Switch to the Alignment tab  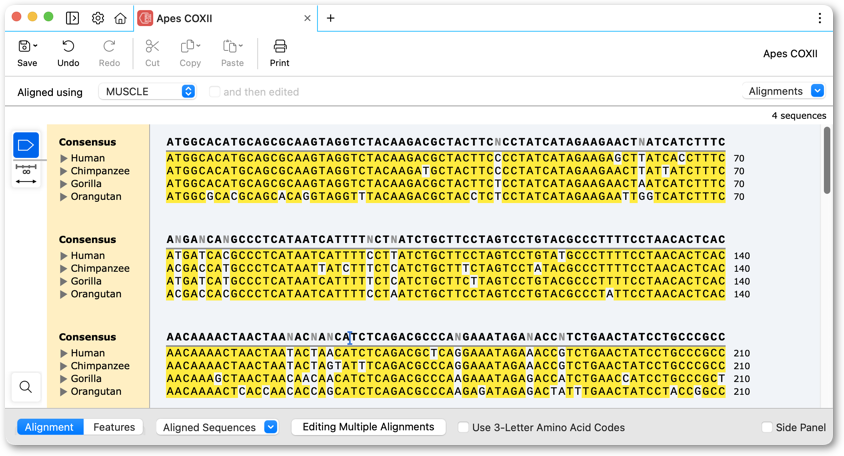pyautogui.click(x=49, y=427)
